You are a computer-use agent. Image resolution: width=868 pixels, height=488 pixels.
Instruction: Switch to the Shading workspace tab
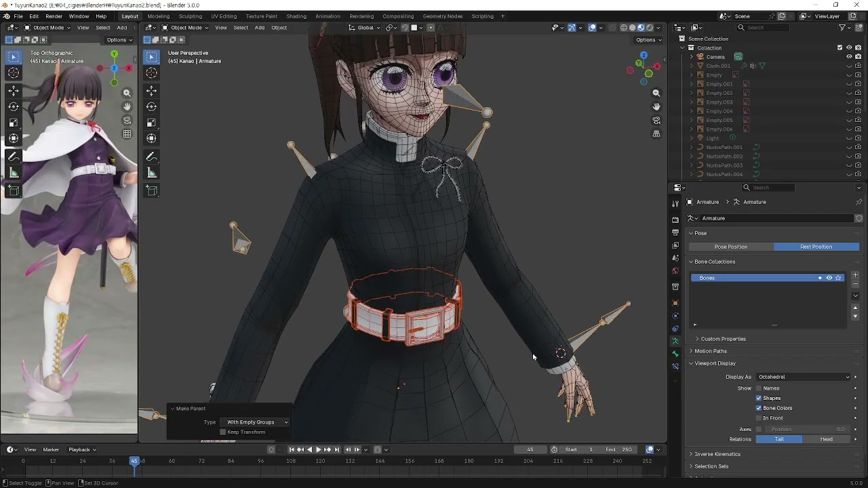(x=296, y=16)
